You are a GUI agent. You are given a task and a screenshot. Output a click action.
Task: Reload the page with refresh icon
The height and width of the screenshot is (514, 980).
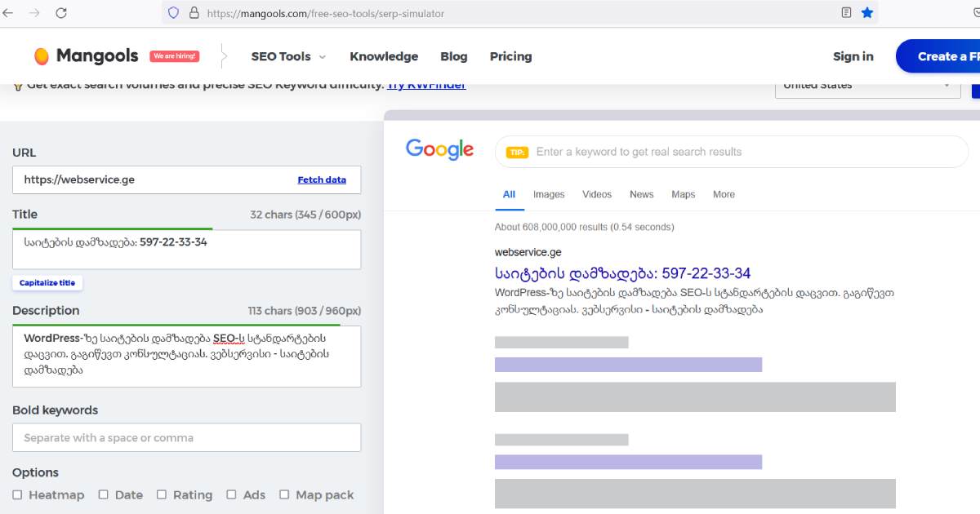tap(61, 13)
